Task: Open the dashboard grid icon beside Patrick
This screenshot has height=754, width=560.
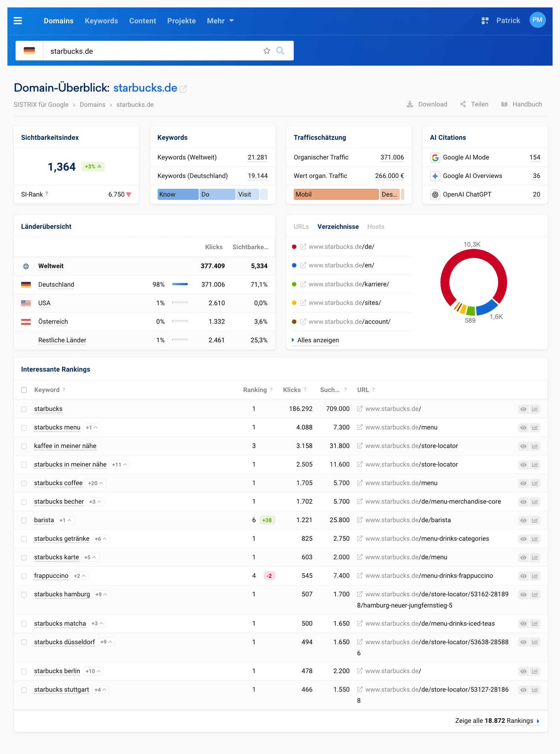Action: (485, 21)
